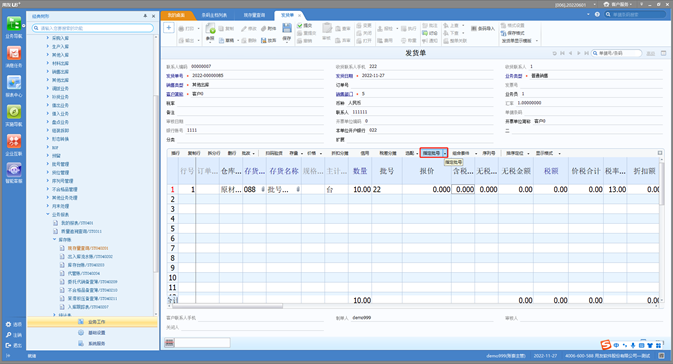673x364 pixels.
Task: Click the help question mark icon
Action: [x=597, y=14]
